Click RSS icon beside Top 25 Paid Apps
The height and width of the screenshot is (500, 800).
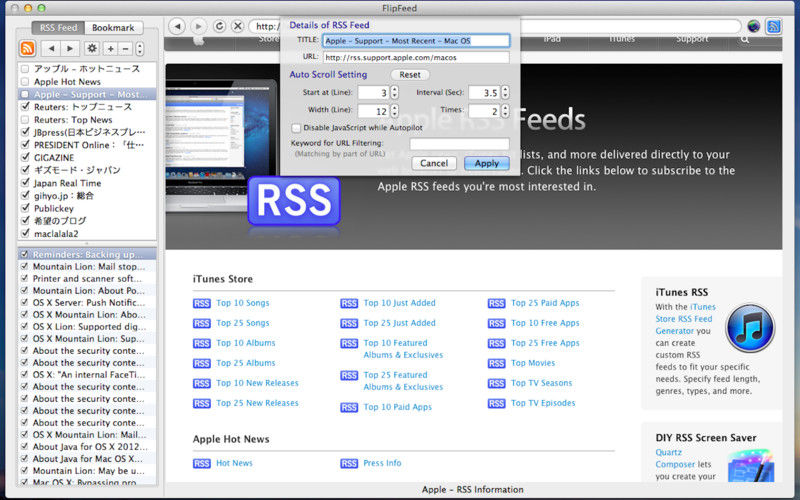pos(496,304)
